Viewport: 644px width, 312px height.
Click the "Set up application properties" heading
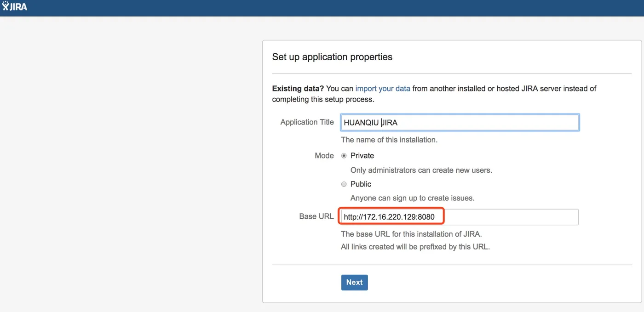click(x=332, y=57)
